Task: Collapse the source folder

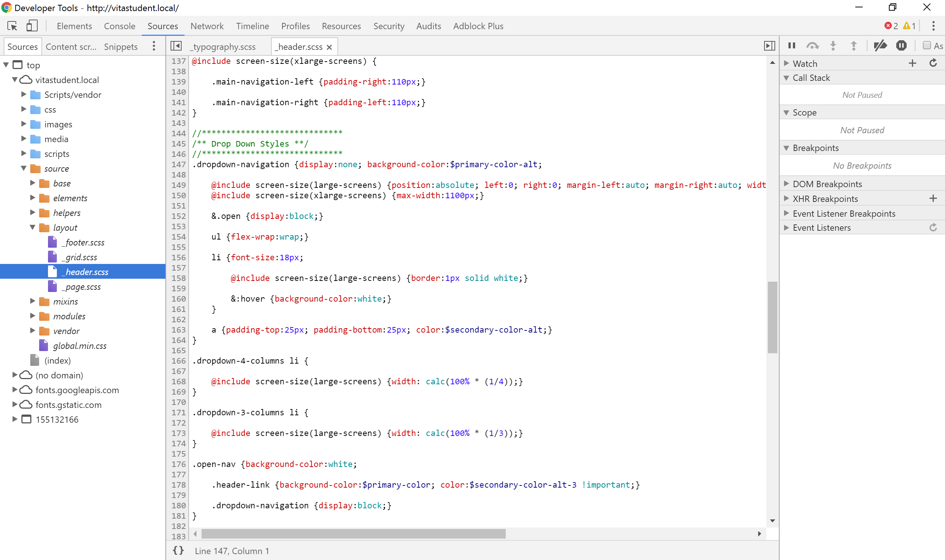Action: pyautogui.click(x=24, y=168)
